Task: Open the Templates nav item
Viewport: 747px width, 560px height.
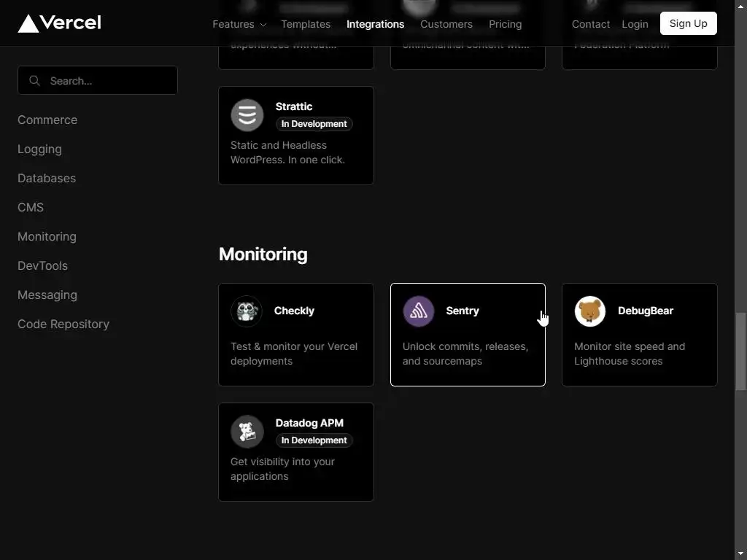Action: (306, 24)
